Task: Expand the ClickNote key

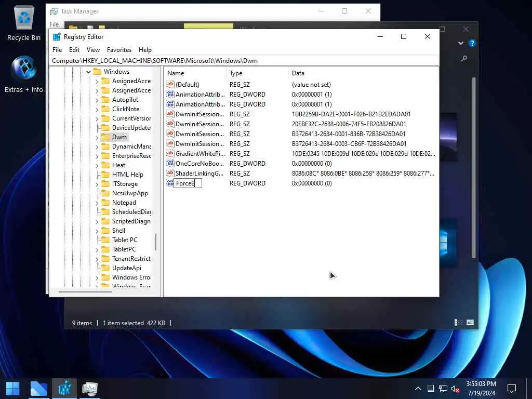Action: (97, 110)
